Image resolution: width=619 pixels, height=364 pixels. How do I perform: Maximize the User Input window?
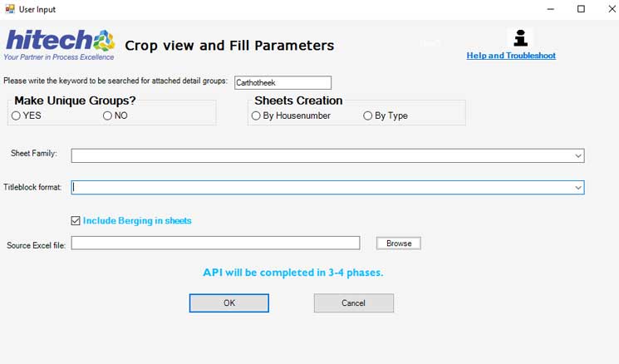point(581,9)
